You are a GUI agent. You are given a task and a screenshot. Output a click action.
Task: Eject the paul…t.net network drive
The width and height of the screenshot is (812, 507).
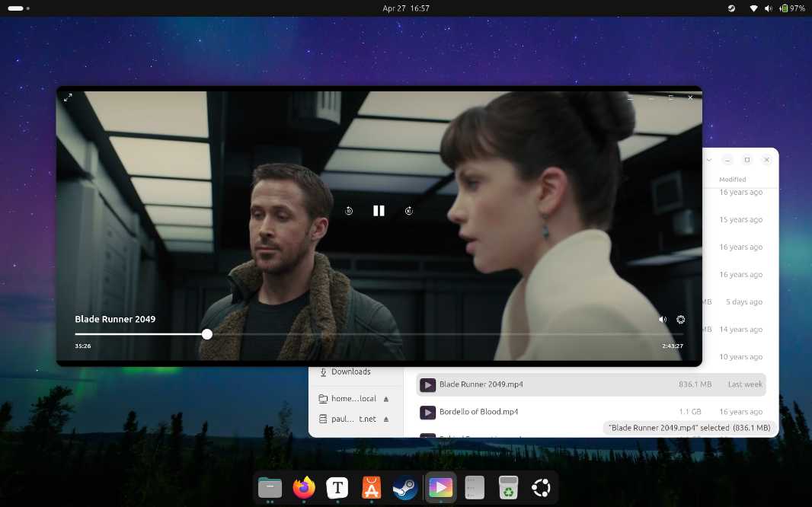coord(386,419)
